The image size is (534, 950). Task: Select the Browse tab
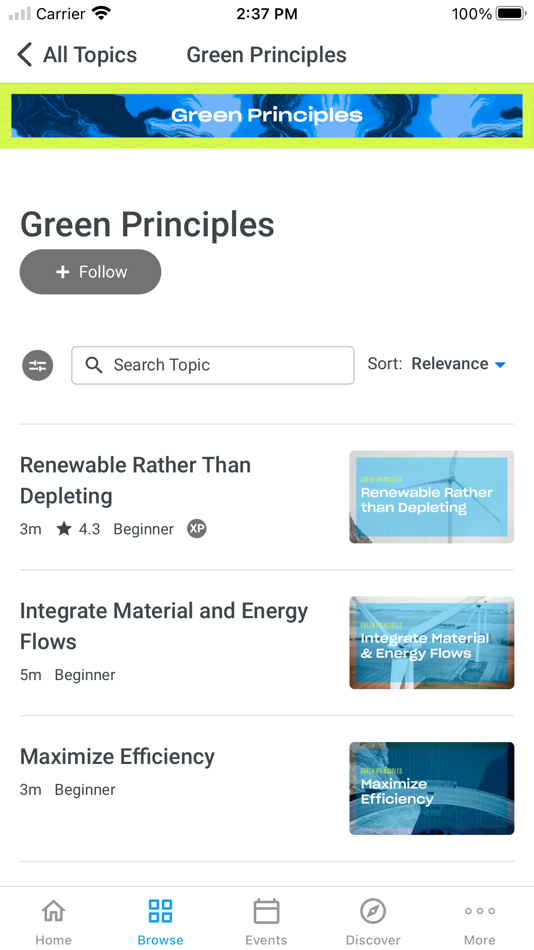[x=160, y=921]
